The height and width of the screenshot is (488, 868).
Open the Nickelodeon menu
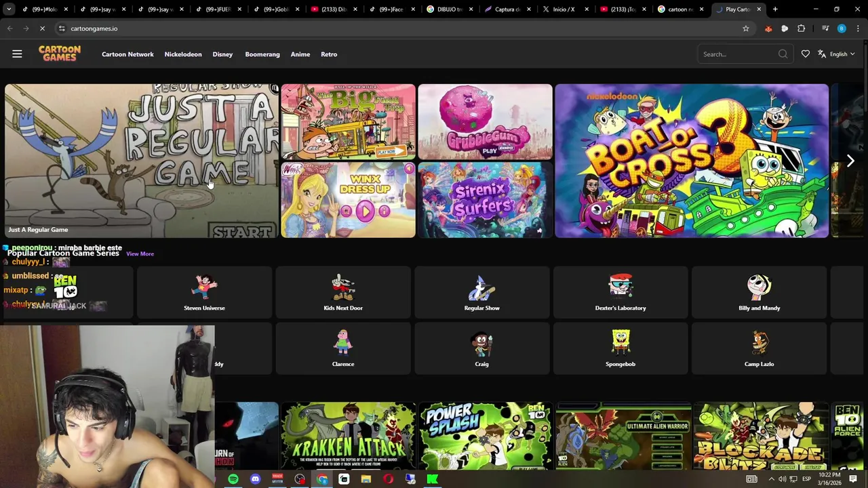pyautogui.click(x=183, y=54)
